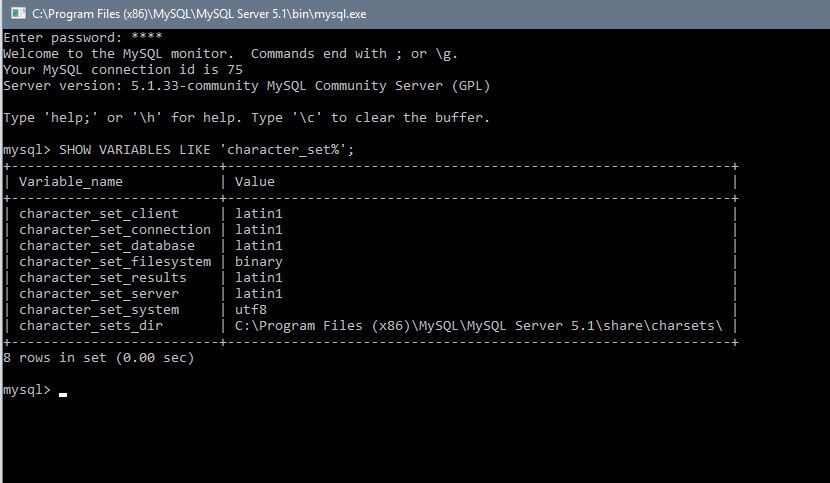
Task: Click latin1 value for character_set_client
Action: coord(259,213)
